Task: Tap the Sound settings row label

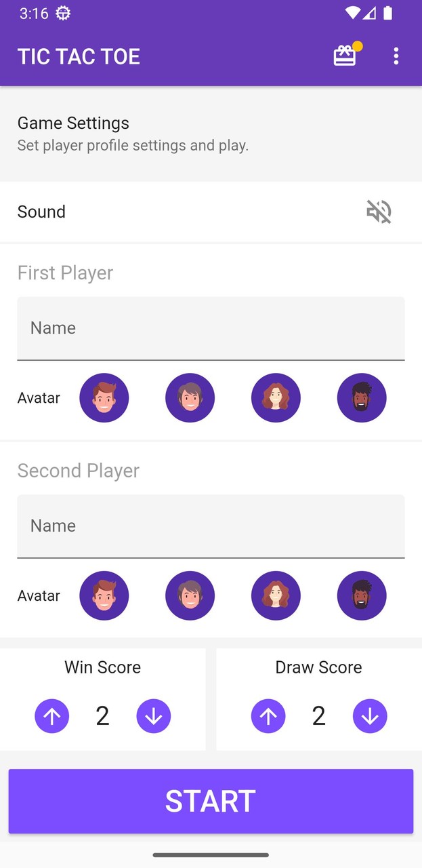Action: point(41,212)
